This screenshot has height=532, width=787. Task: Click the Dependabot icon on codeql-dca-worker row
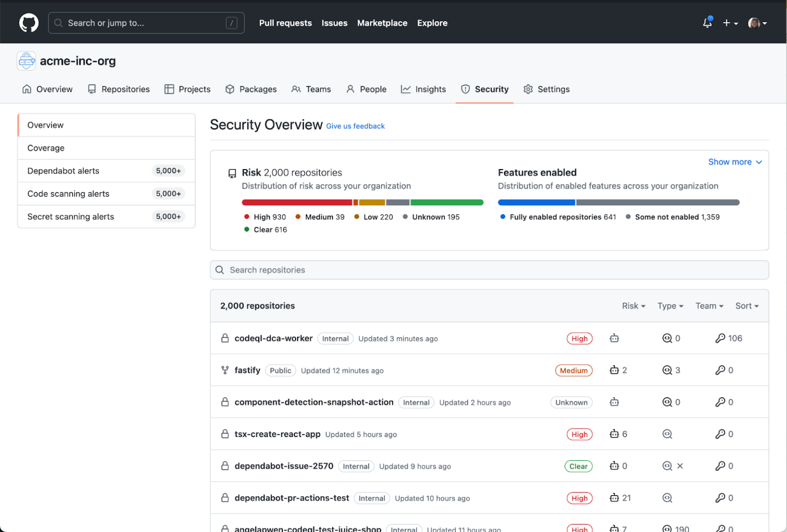coord(614,338)
